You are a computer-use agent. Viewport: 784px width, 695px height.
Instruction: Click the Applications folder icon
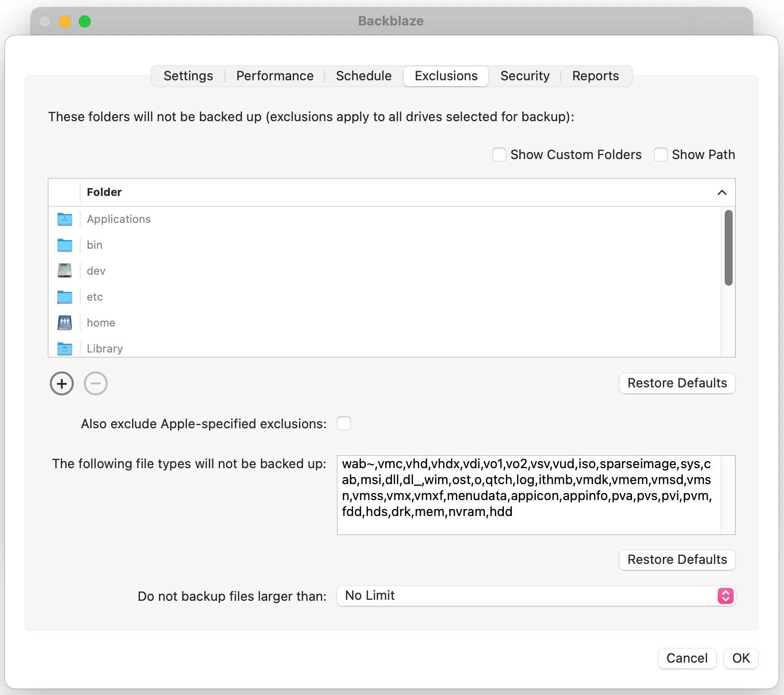tap(65, 219)
